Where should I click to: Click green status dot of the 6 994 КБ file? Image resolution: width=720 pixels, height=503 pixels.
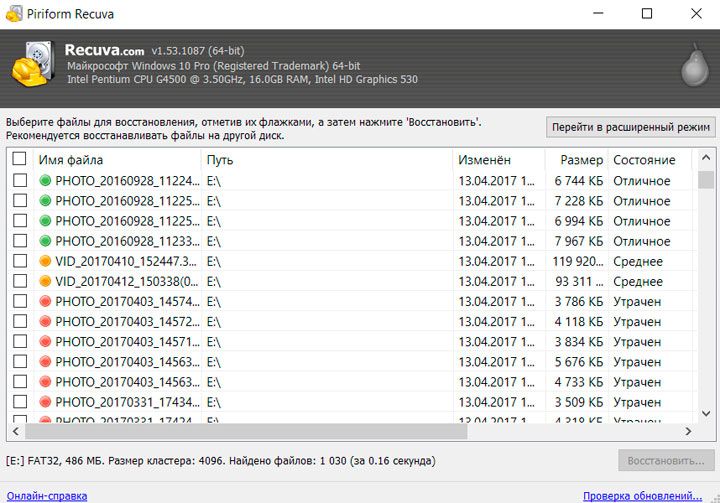tap(45, 221)
